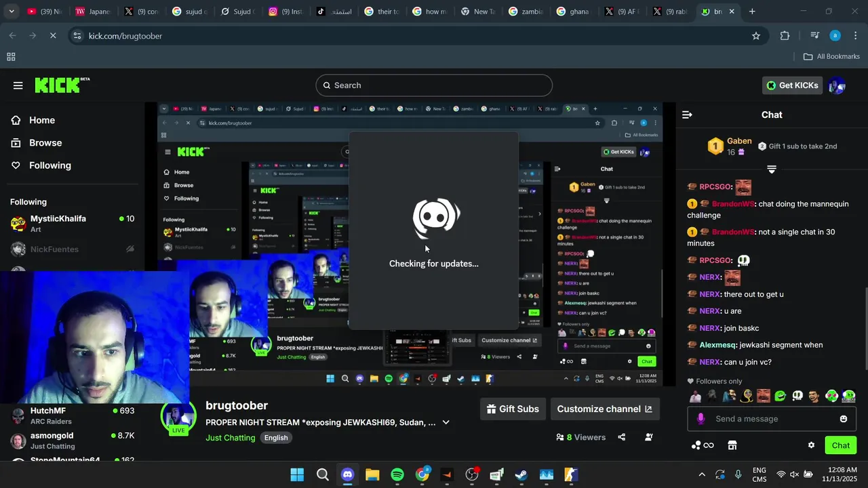Open Discord from the taskbar
The height and width of the screenshot is (488, 868).
point(348,474)
